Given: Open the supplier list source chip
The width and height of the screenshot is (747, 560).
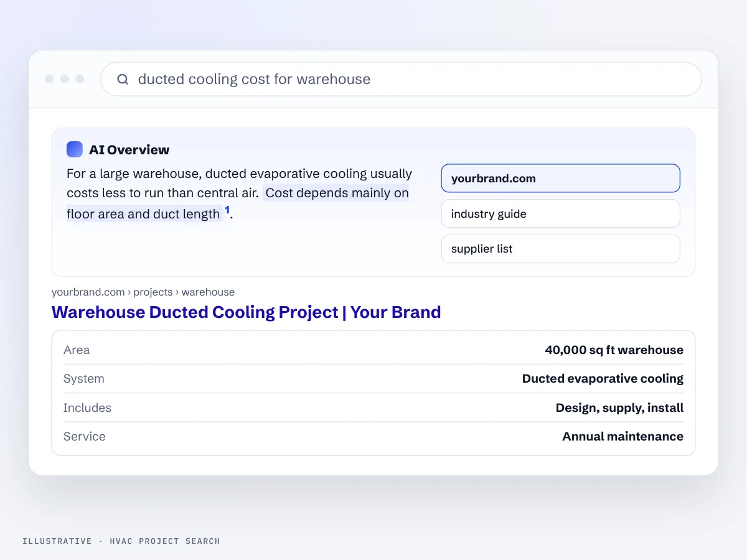Looking at the screenshot, I should [560, 249].
